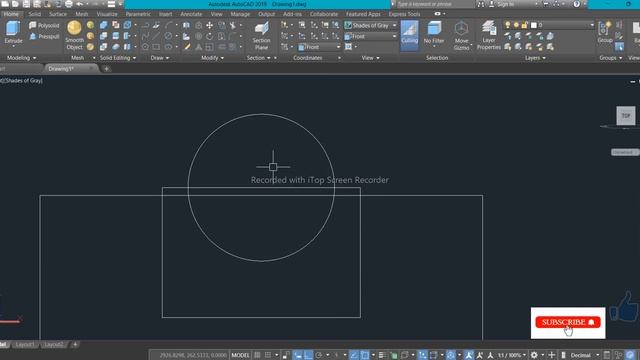The height and width of the screenshot is (360, 640).
Task: Expand the Solid Editing panel
Action: pos(118,58)
